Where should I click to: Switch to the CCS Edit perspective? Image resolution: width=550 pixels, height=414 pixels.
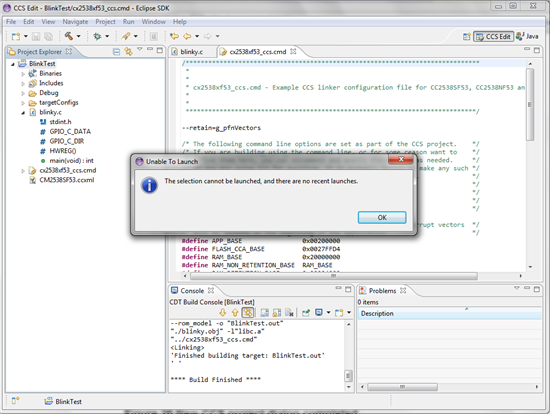pyautogui.click(x=494, y=36)
